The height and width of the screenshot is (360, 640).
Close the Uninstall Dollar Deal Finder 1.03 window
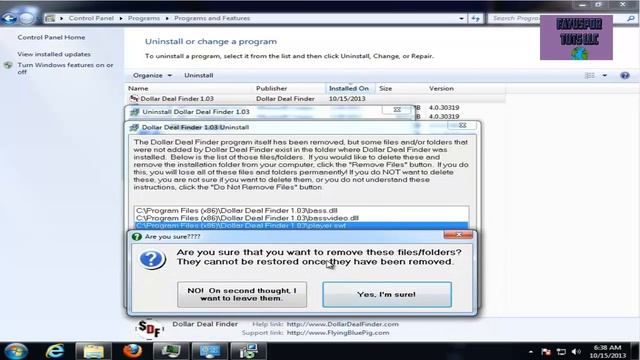tap(396, 110)
